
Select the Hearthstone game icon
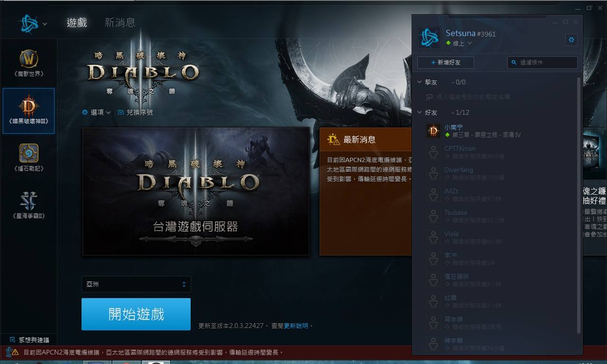click(29, 153)
